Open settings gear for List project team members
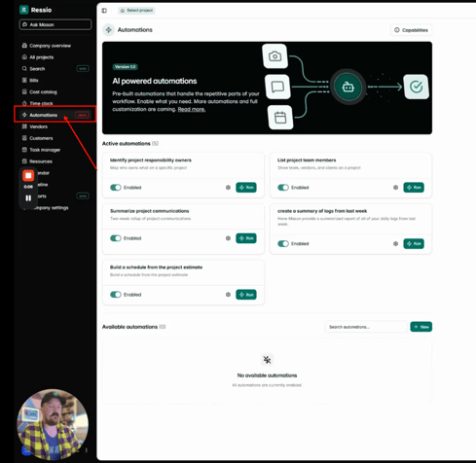476x463 pixels. [x=395, y=188]
